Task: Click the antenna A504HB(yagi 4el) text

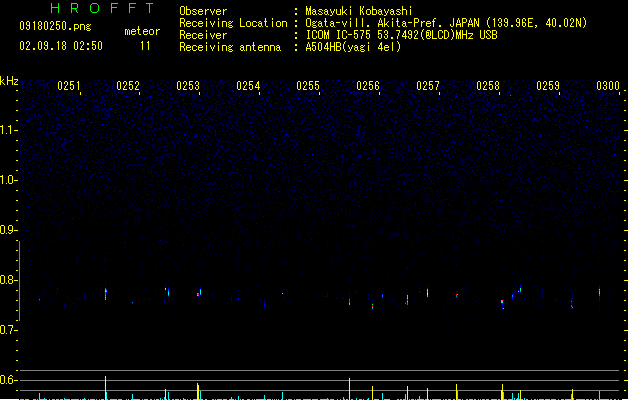Action: click(x=353, y=47)
